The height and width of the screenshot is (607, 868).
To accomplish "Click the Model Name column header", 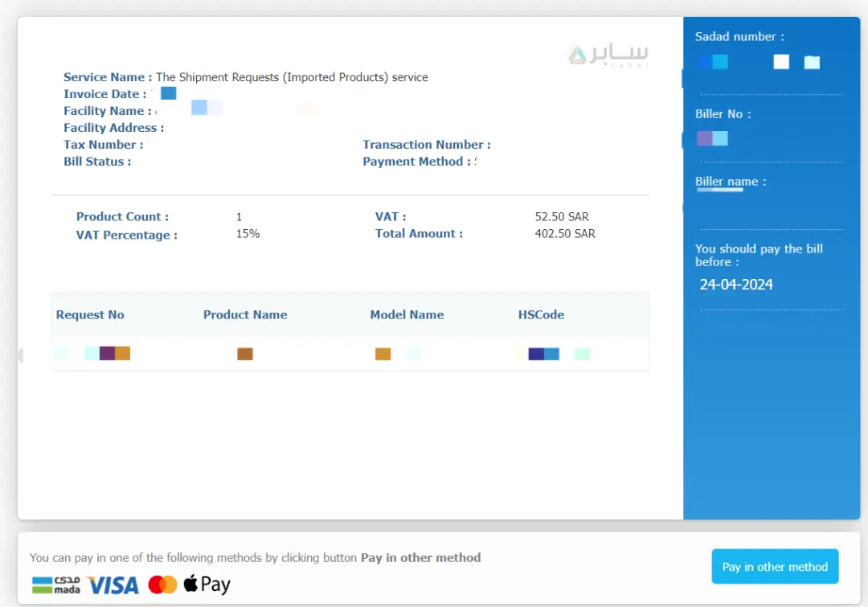I will [407, 314].
